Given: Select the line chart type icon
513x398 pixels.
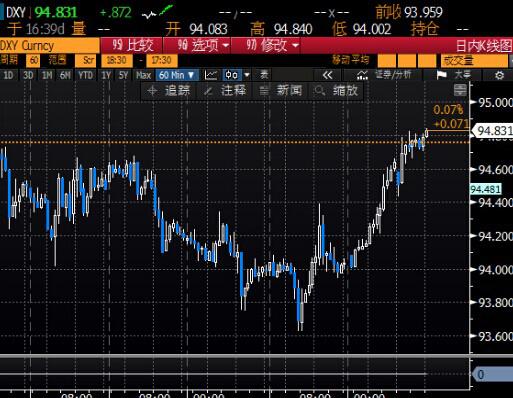Looking at the screenshot, I should click(x=211, y=75).
